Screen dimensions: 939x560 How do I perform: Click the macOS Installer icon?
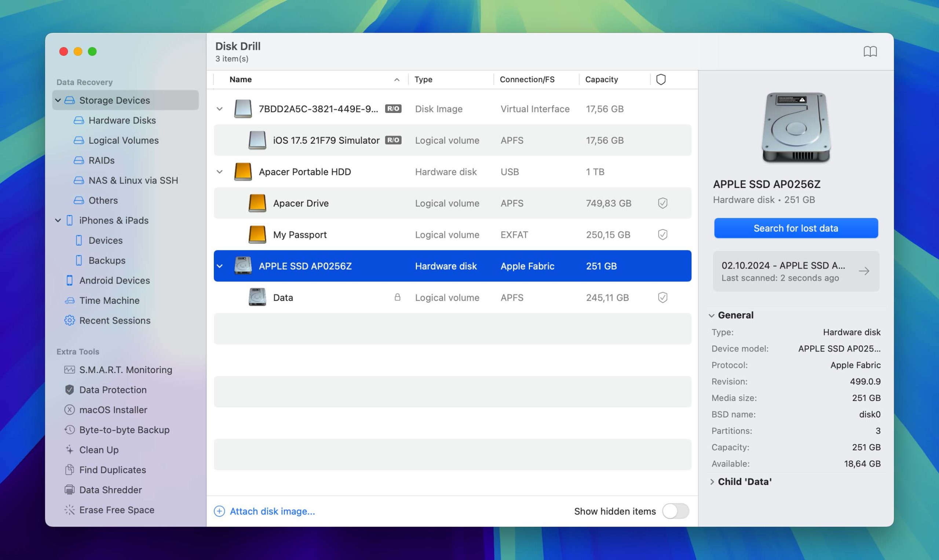click(69, 410)
